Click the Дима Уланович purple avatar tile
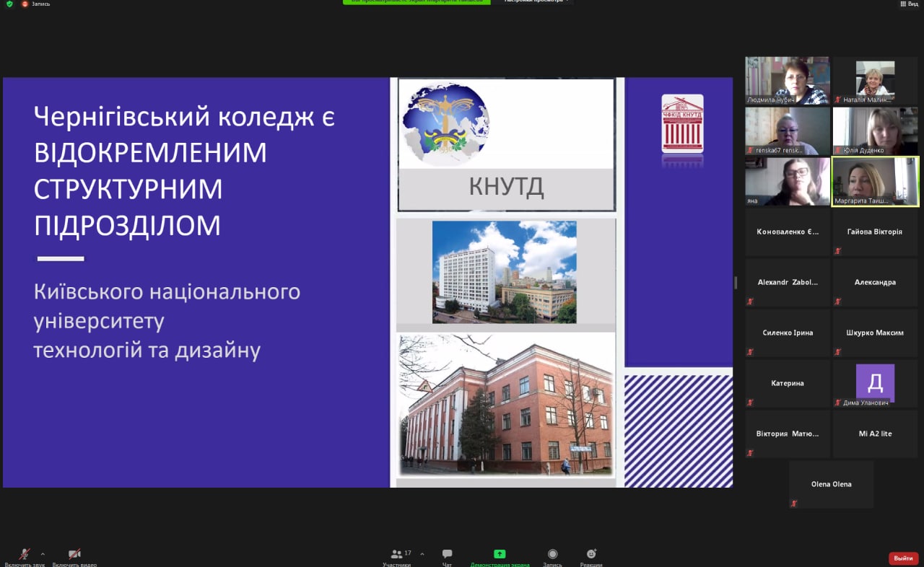The width and height of the screenshot is (924, 567). coord(875,383)
